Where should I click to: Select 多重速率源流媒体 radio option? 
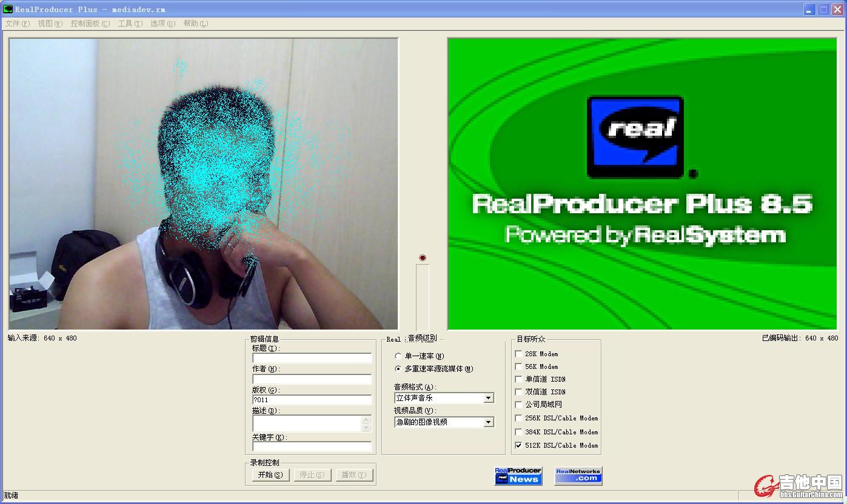398,369
